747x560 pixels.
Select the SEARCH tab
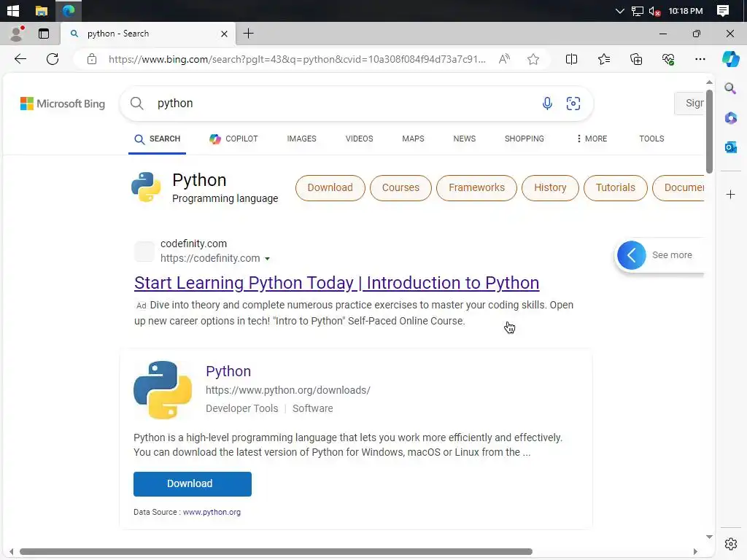(x=158, y=139)
